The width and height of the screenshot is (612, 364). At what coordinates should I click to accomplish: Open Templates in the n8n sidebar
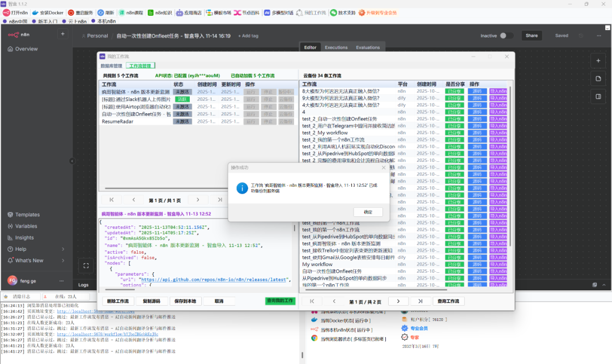(23, 215)
